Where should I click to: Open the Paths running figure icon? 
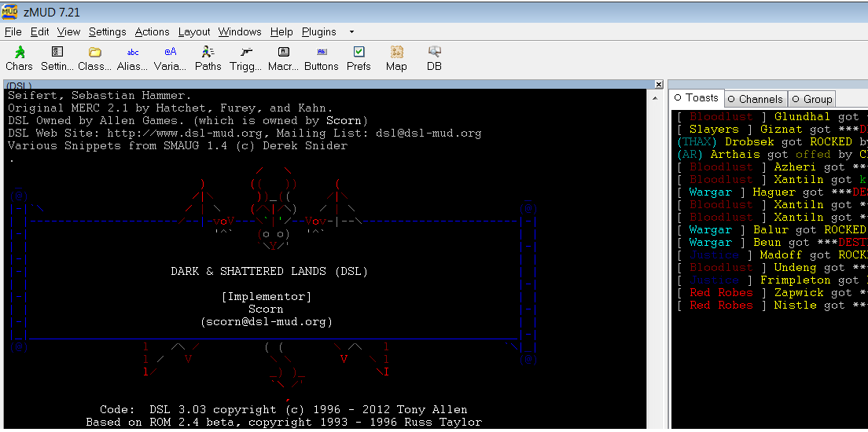208,59
